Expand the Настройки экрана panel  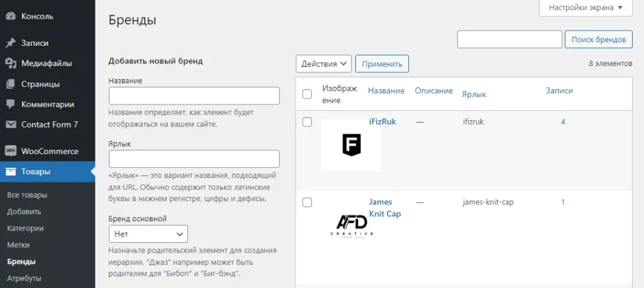(586, 8)
